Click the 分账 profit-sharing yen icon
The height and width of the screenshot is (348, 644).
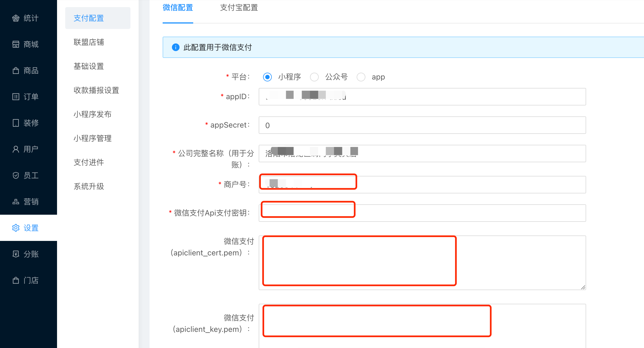coord(16,254)
